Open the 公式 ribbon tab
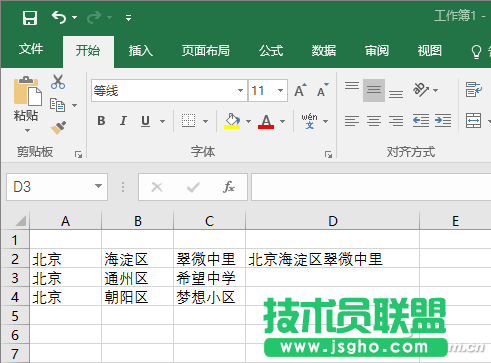 pos(271,51)
